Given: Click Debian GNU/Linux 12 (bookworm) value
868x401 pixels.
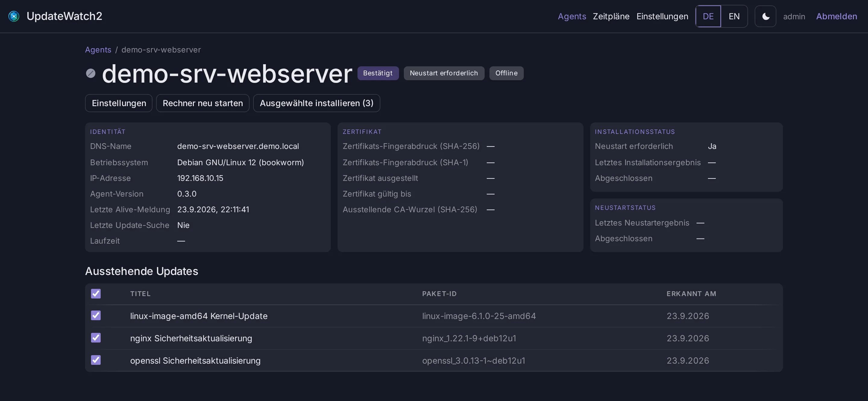Looking at the screenshot, I should click(x=241, y=162).
